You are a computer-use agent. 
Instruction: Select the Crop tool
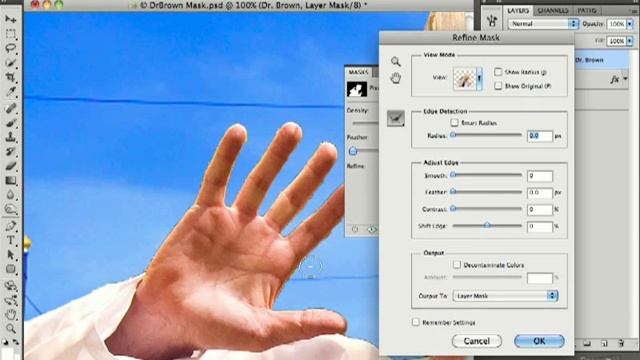(x=11, y=77)
